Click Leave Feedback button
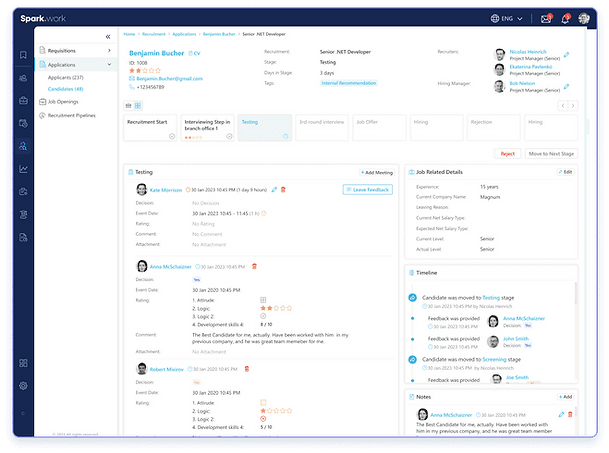Image resolution: width=609 pixels, height=453 pixels. pos(367,190)
